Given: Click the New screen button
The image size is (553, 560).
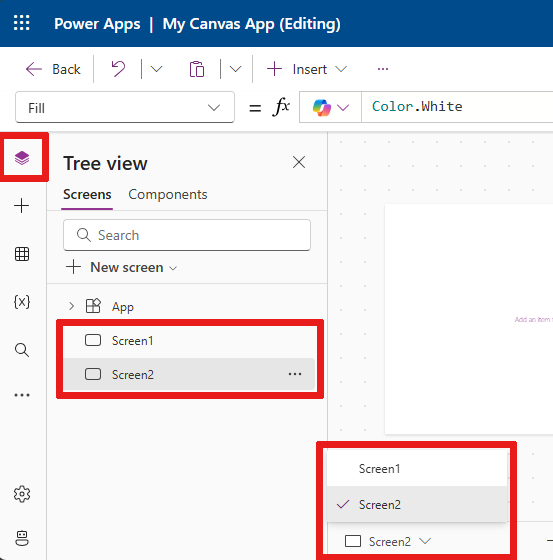Looking at the screenshot, I should point(121,267).
